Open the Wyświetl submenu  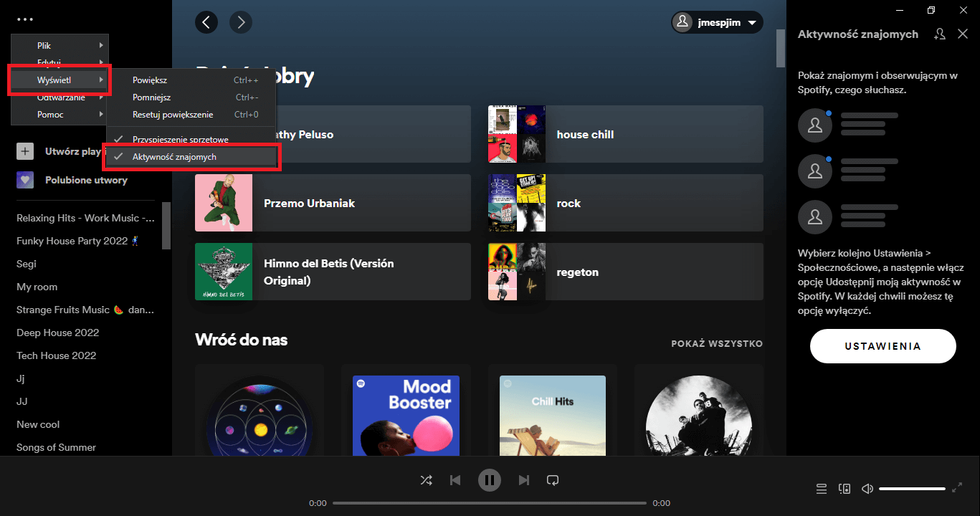tap(60, 80)
